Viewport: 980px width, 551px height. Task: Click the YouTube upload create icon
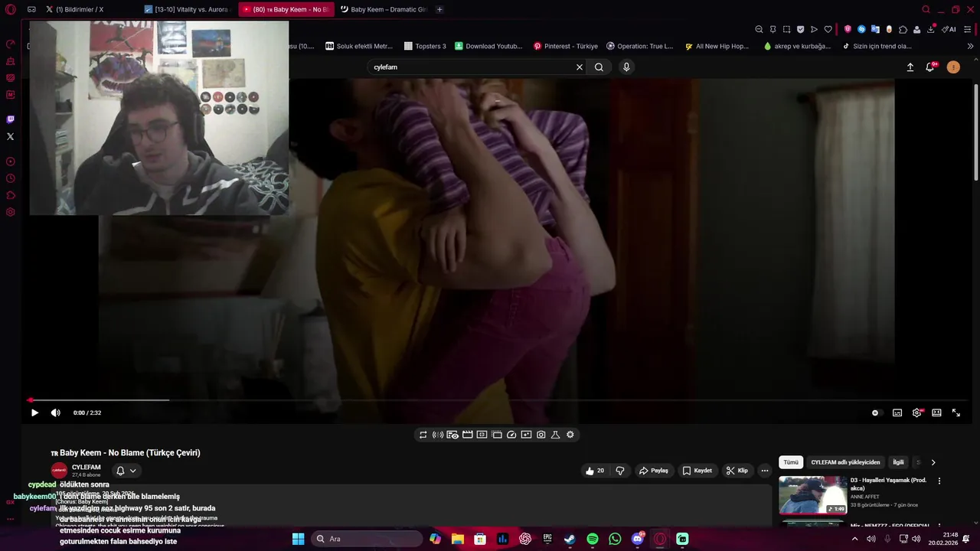coord(910,67)
